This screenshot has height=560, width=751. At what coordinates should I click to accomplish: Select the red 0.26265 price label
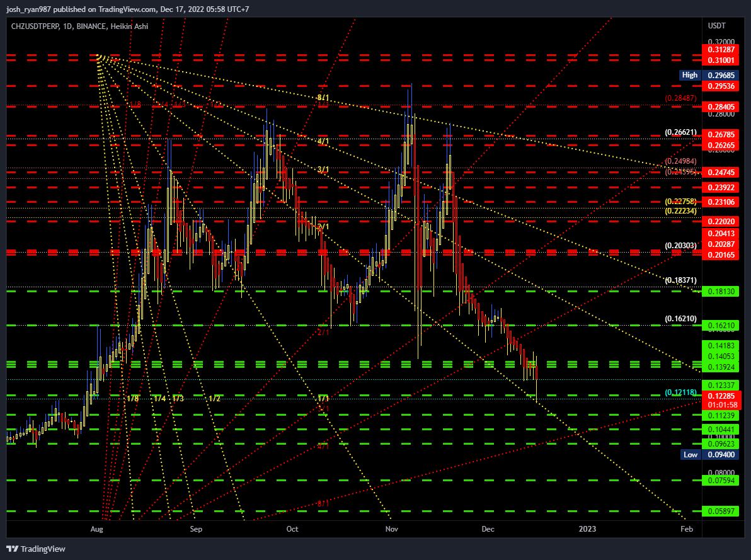721,145
